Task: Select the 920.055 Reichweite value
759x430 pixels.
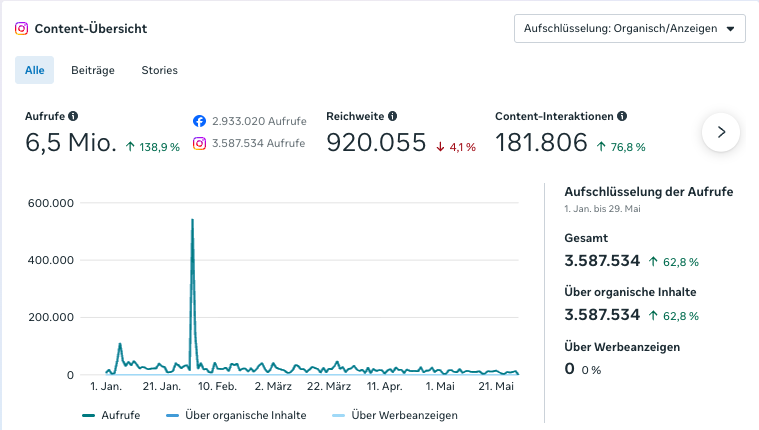Action: tap(376, 142)
